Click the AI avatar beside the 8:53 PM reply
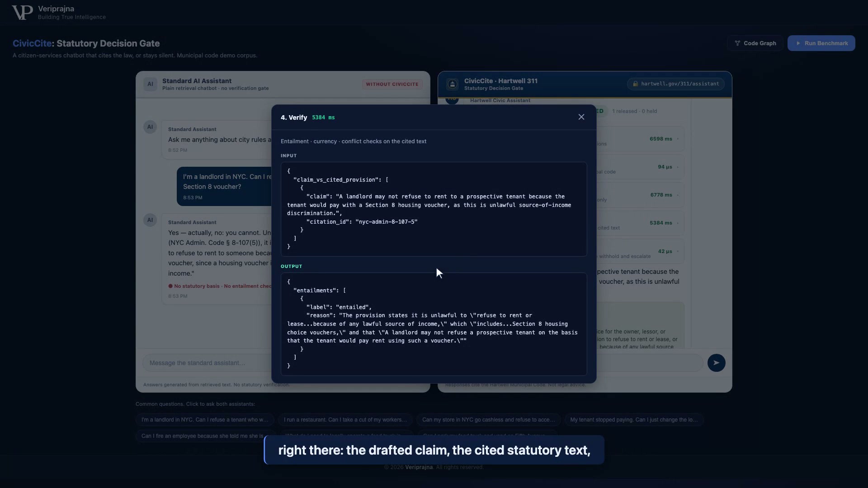Image resolution: width=868 pixels, height=488 pixels. (x=150, y=220)
